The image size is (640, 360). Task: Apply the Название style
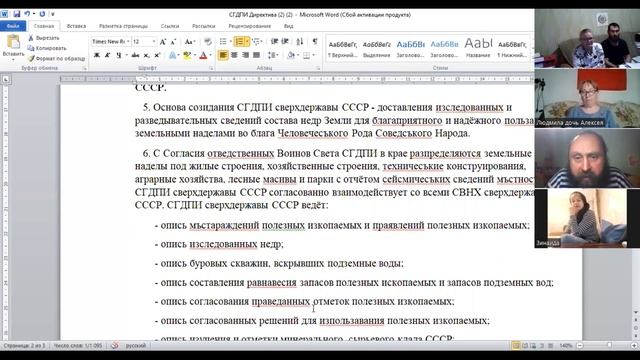[478, 49]
